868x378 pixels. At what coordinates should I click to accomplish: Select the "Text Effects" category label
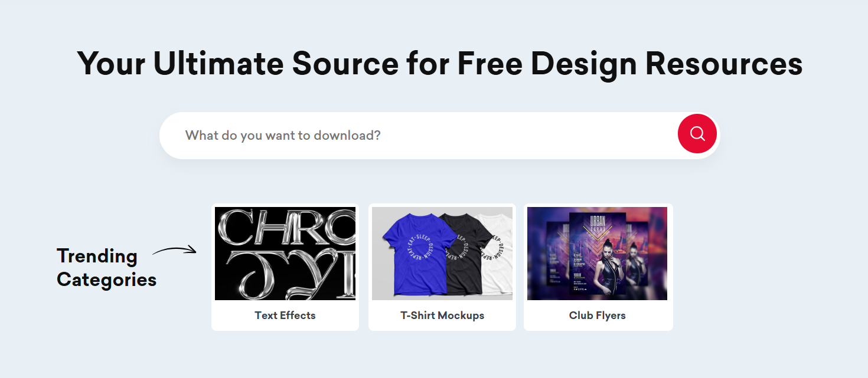click(x=285, y=315)
